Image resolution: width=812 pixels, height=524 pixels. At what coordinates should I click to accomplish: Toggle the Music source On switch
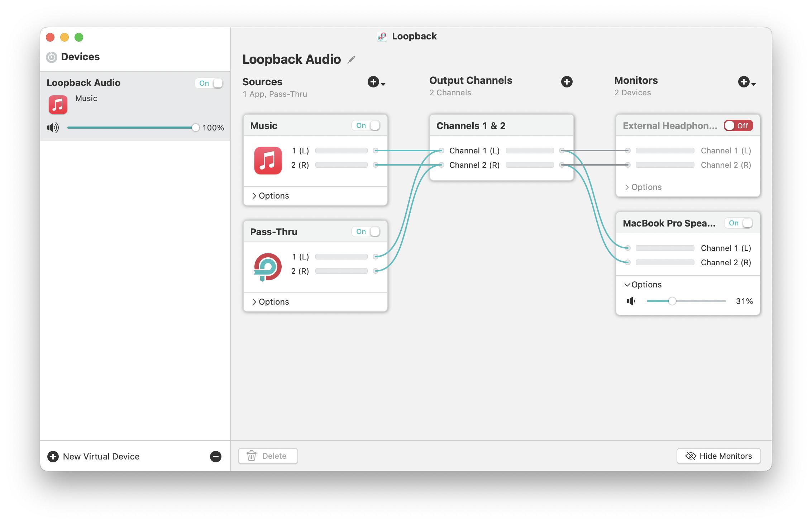click(x=366, y=125)
